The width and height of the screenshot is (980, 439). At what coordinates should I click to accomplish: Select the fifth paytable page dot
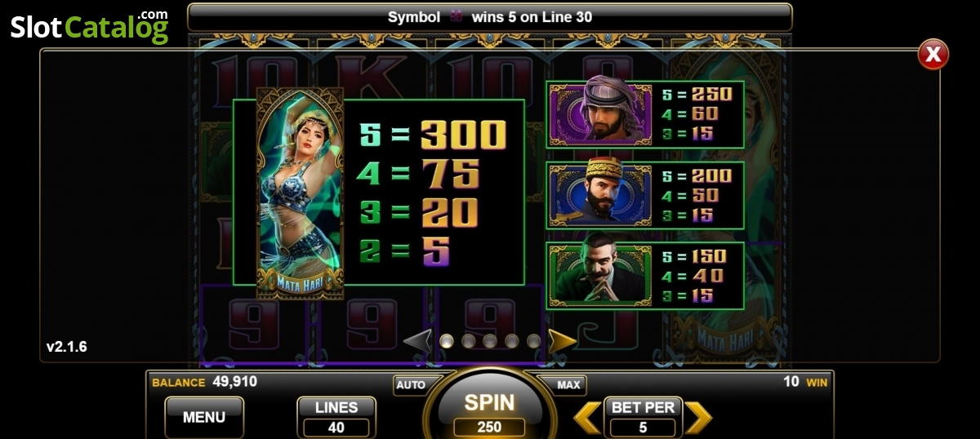click(533, 341)
